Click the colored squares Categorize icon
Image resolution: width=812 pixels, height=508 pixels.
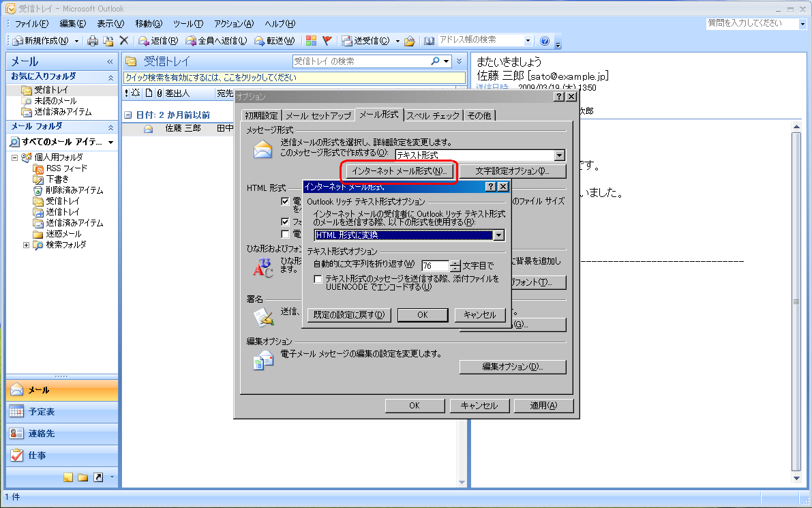coord(311,40)
